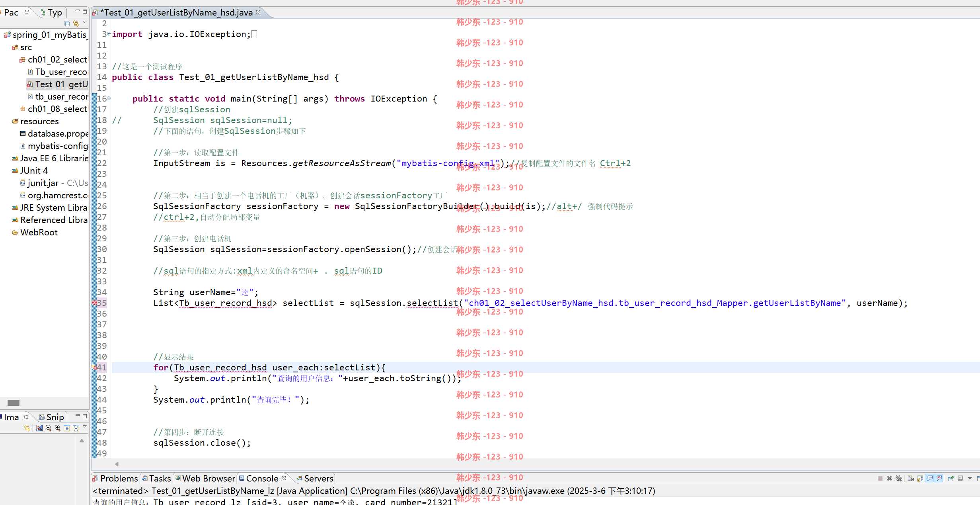Click the Image view scroll up arrow
Viewport: 980px width, 505px height.
point(82,441)
